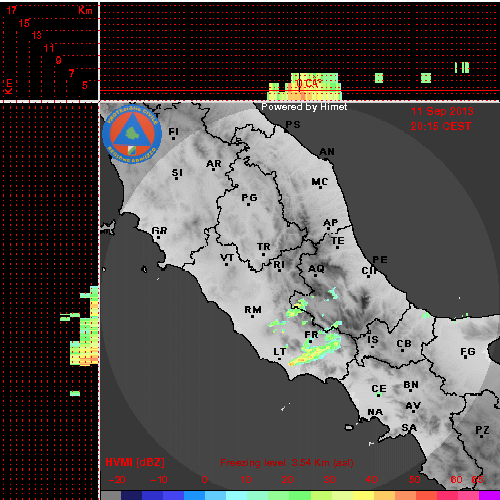
Task: Click the HVMI [dBZ] legend title
Action: coord(135,462)
